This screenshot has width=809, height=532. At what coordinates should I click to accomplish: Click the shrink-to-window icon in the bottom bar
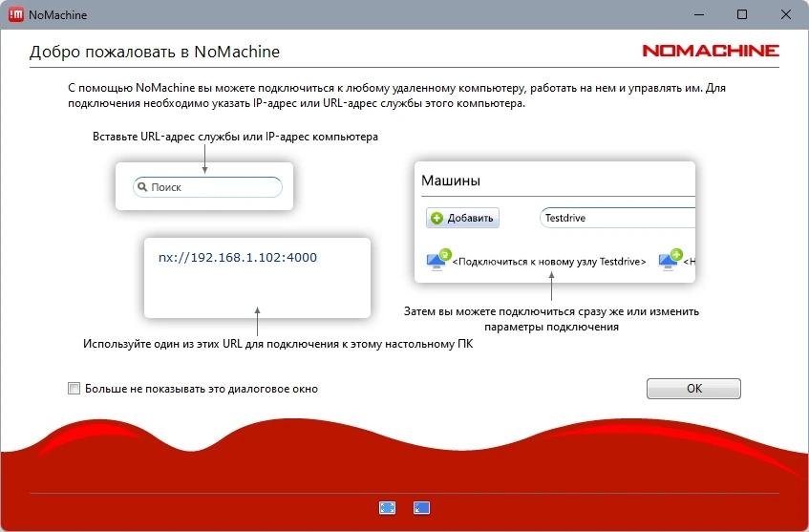tap(421, 508)
